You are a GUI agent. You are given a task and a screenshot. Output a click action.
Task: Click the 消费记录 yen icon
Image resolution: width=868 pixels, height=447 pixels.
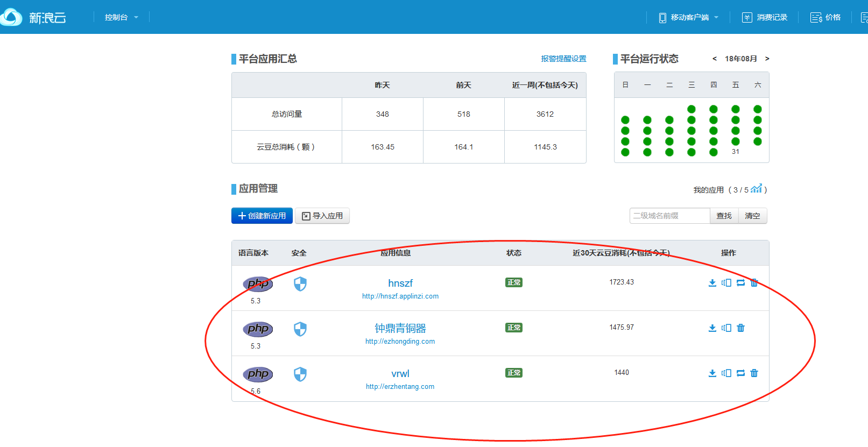coord(747,18)
